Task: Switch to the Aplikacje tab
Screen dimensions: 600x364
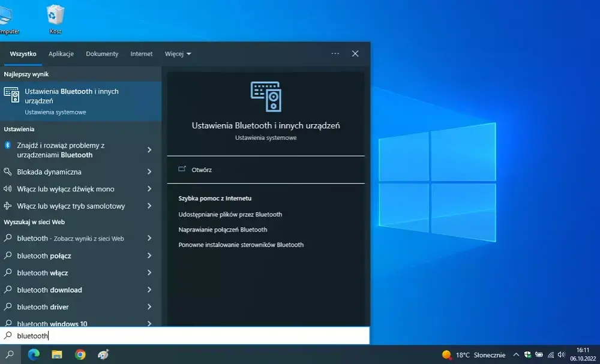Action: tap(61, 54)
